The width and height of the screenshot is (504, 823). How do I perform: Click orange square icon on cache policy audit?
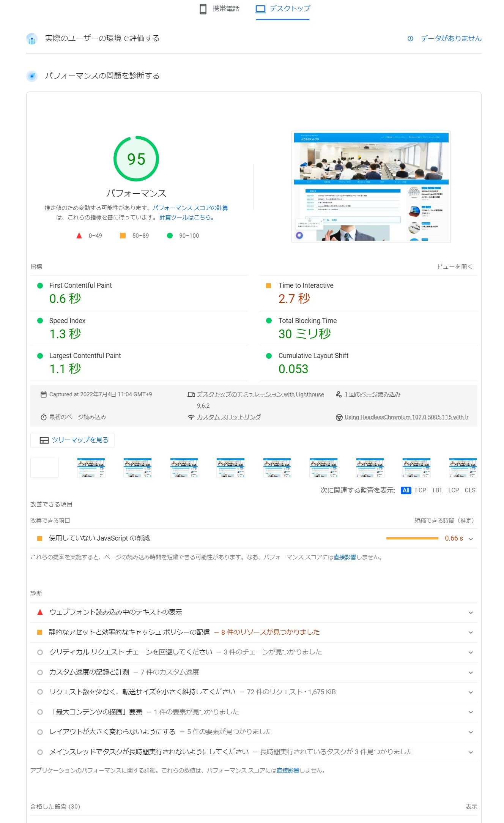39,632
